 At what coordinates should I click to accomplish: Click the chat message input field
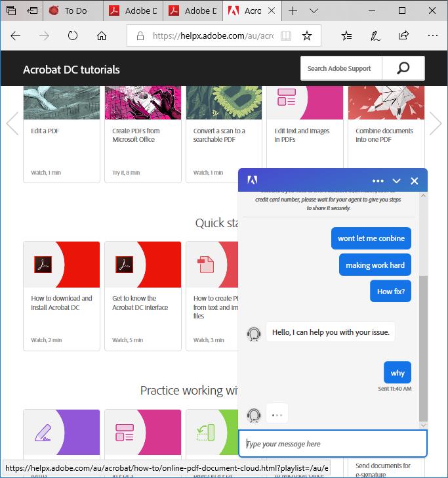click(333, 444)
